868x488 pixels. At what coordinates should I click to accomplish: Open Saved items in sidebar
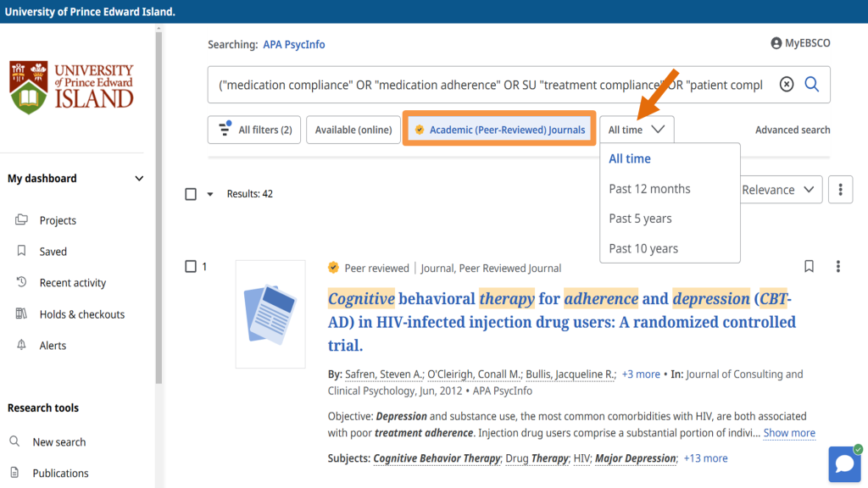pyautogui.click(x=53, y=252)
